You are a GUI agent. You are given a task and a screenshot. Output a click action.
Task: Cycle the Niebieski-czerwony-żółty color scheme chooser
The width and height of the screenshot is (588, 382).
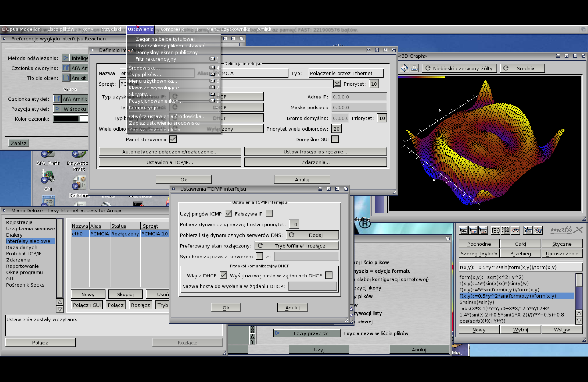[459, 68]
